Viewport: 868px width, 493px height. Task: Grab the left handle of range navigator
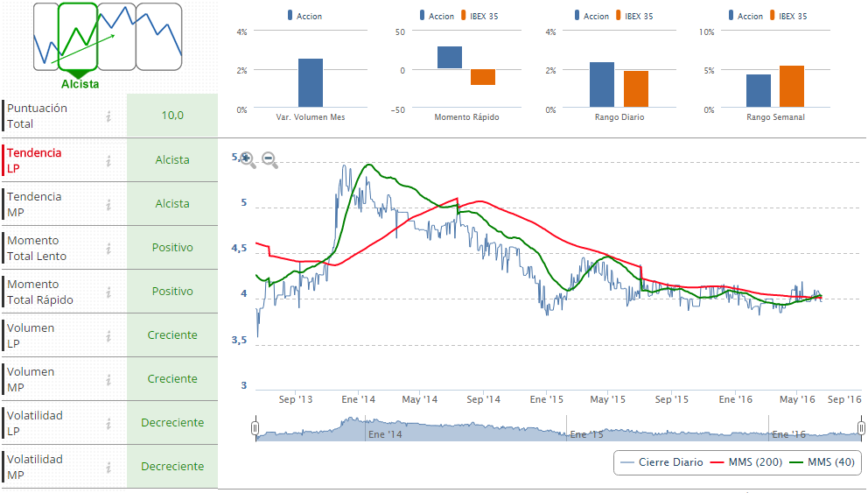click(255, 428)
